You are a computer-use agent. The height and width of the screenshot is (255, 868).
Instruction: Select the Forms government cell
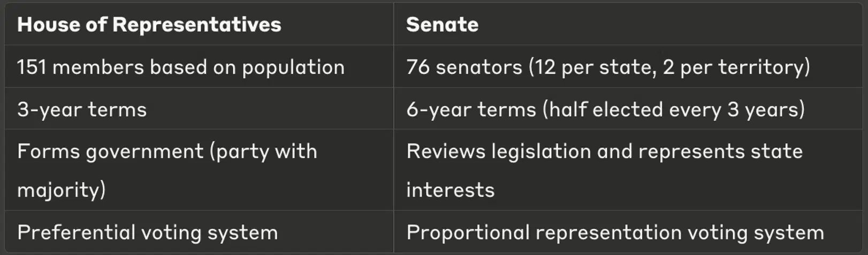coord(199,170)
